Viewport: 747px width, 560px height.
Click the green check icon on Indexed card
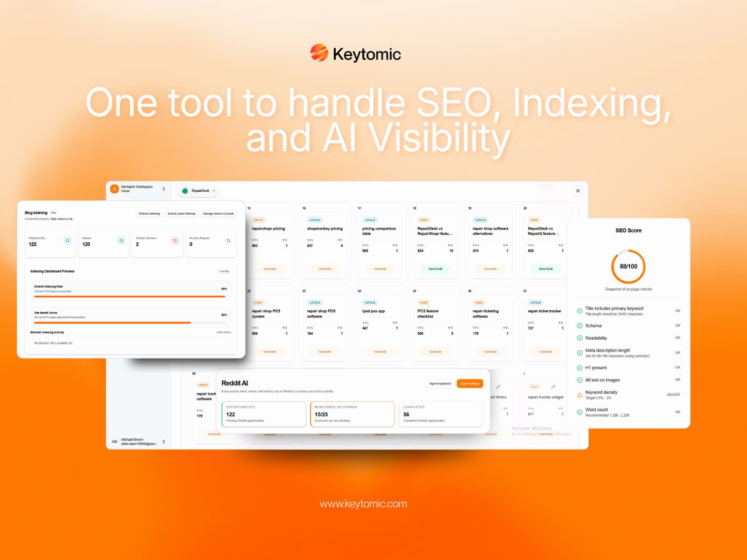point(121,240)
